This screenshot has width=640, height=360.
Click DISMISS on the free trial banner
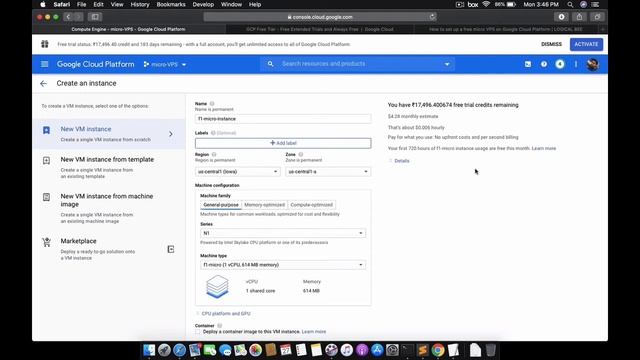551,44
